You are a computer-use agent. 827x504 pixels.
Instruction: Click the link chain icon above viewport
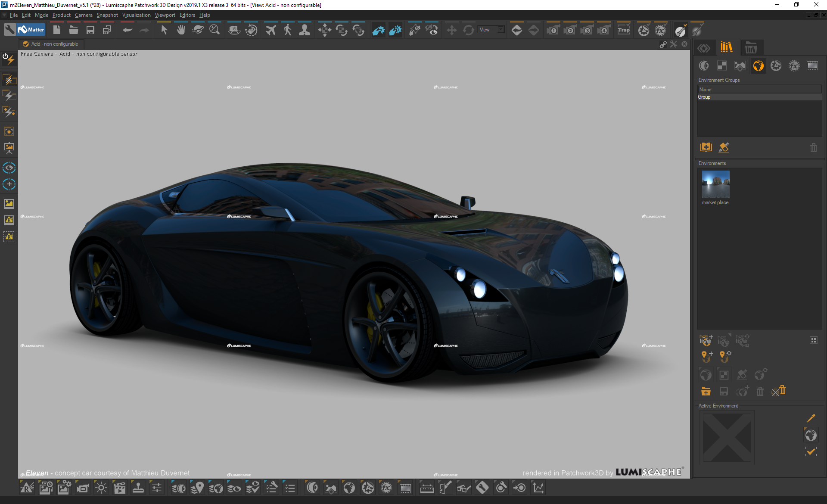coord(663,44)
